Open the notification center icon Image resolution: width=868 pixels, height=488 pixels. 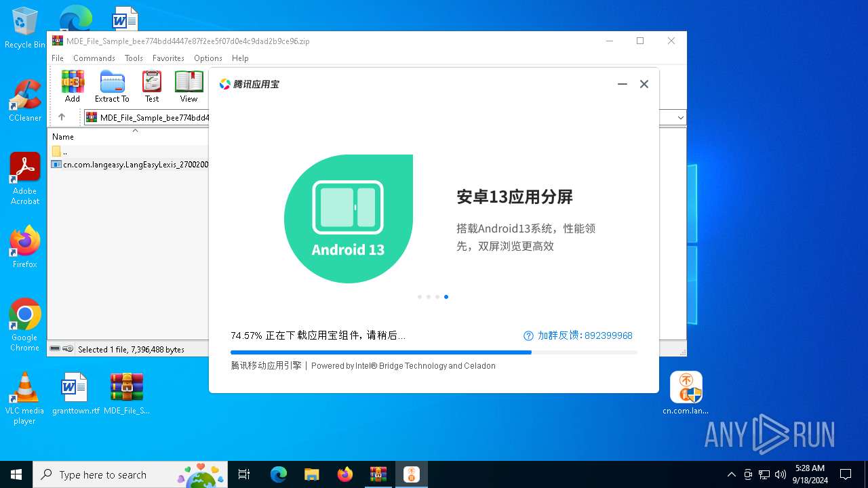pos(846,474)
